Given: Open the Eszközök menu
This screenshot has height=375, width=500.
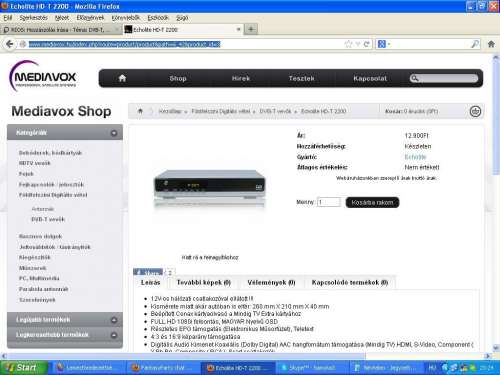Looking at the screenshot, I should point(158,18).
